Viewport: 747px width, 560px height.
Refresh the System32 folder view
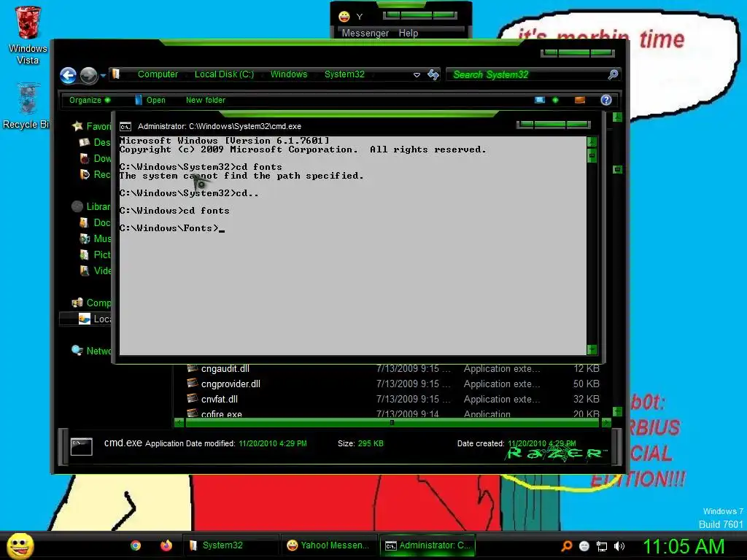click(433, 75)
